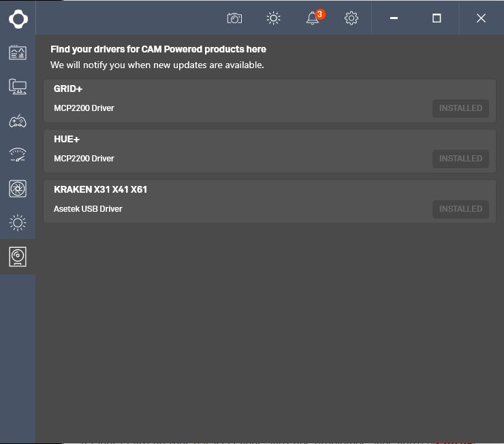Viewport: 504px width, 444px height.
Task: Select the KRAKEN X31 X41 X61 heading
Action: click(100, 189)
